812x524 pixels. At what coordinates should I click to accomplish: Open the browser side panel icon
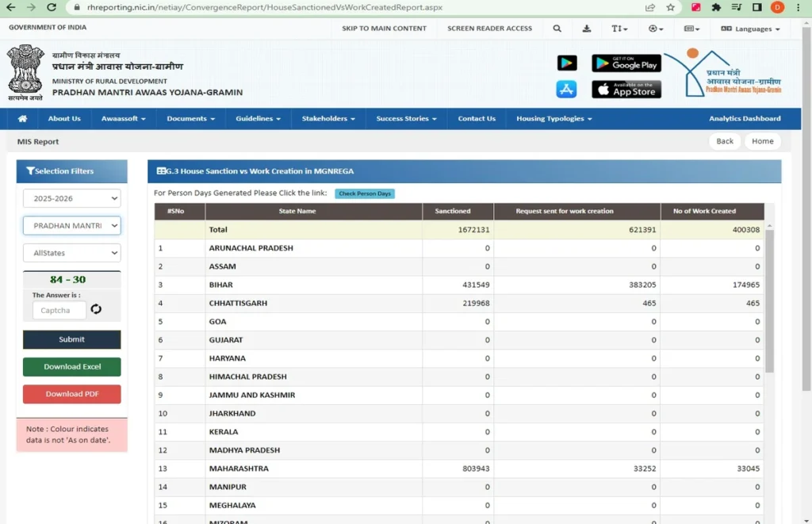(x=757, y=7)
